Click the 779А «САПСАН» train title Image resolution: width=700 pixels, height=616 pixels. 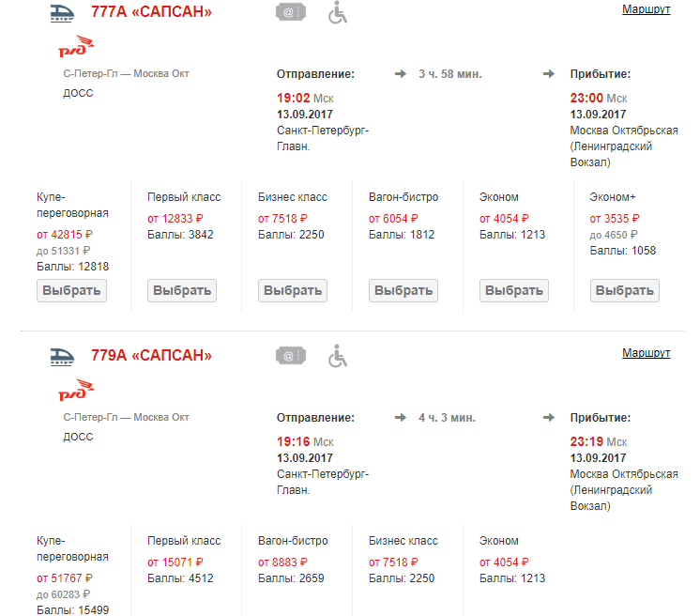[151, 356]
